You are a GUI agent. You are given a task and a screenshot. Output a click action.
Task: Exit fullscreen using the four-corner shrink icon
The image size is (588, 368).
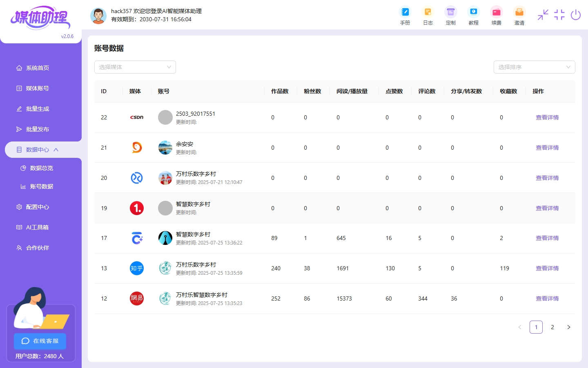(559, 15)
